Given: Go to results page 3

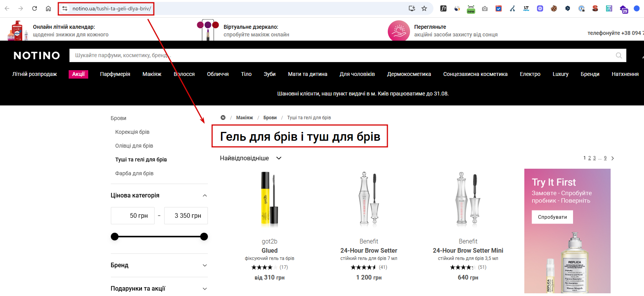Looking at the screenshot, I should coord(595,158).
